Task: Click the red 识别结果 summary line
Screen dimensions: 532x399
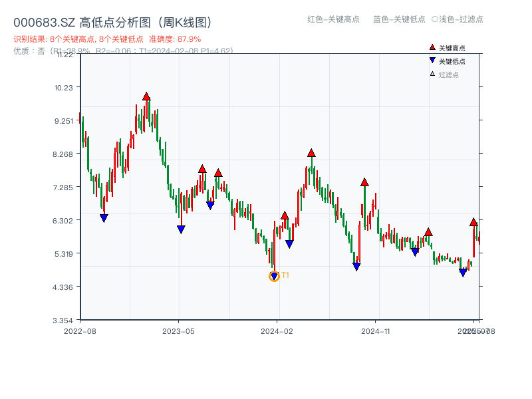Action: coord(107,39)
